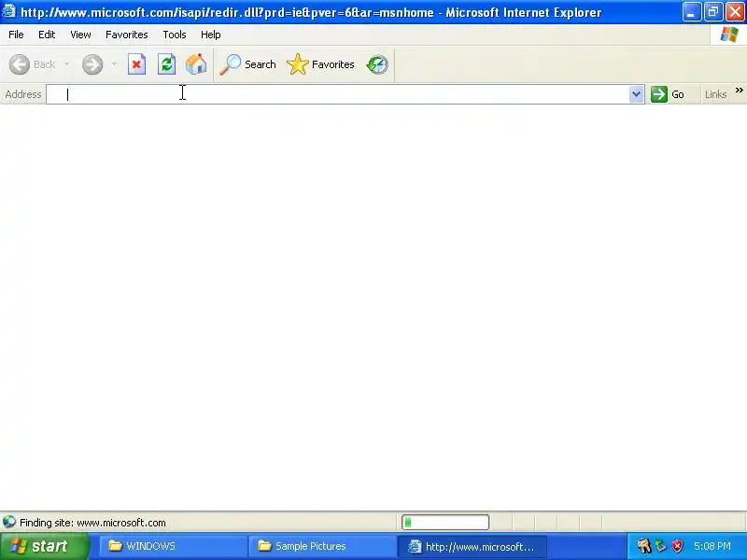
Task: Close the Internet Explorer window
Action: click(735, 12)
